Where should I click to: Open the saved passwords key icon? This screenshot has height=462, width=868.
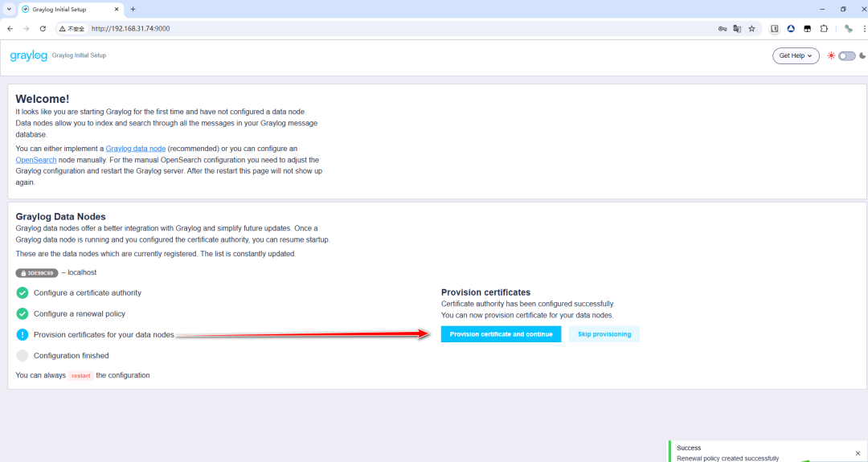click(723, 29)
